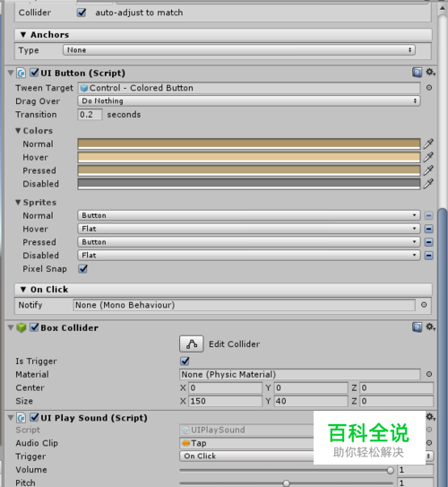The height and width of the screenshot is (487, 448).
Task: Click the Size X value field
Action: pyautogui.click(x=225, y=401)
